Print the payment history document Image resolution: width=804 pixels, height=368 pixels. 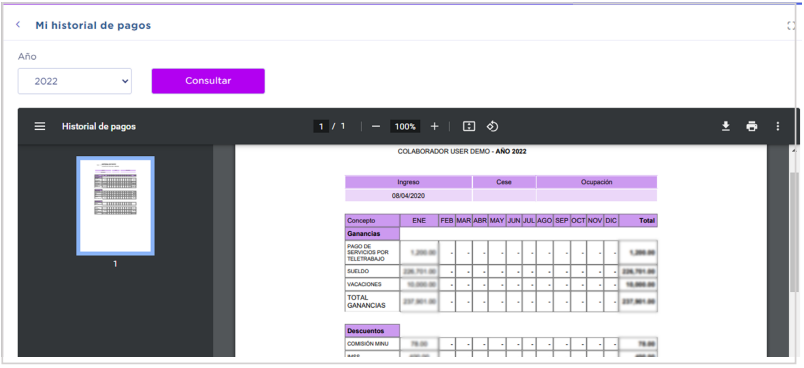pos(752,126)
